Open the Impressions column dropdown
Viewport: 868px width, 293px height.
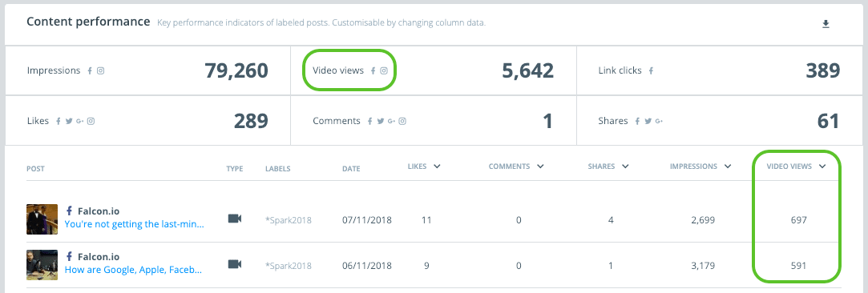[x=728, y=167]
